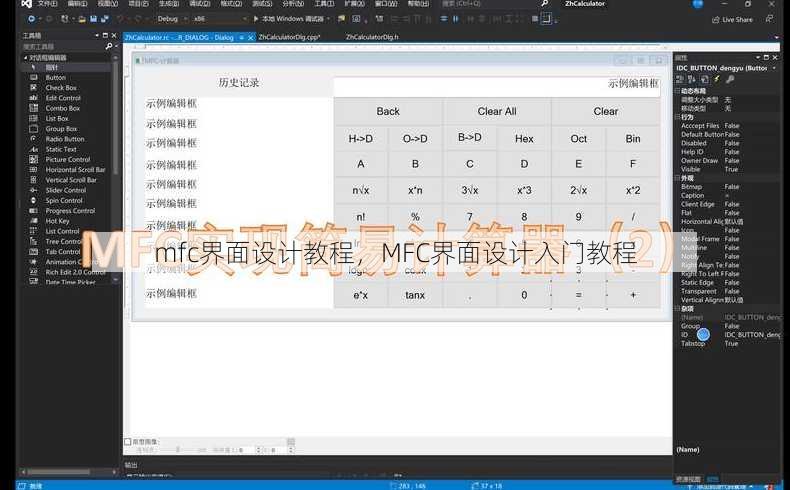Viewport: 790px width, 490px height.
Task: Open the Edit menu
Action: [x=77, y=4]
